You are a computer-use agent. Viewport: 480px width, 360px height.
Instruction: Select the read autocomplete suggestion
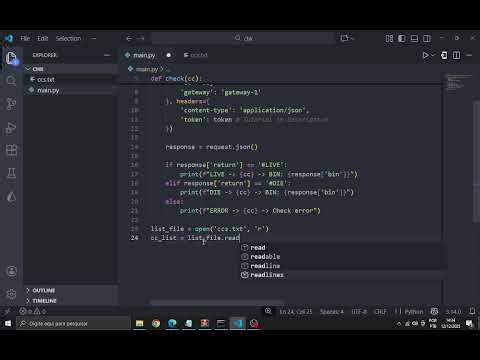pos(342,247)
